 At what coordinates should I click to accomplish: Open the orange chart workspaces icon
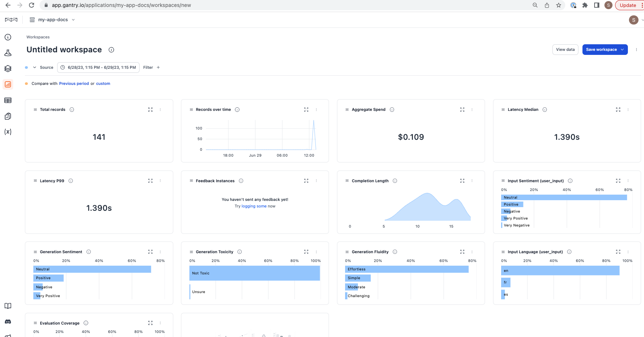point(8,85)
